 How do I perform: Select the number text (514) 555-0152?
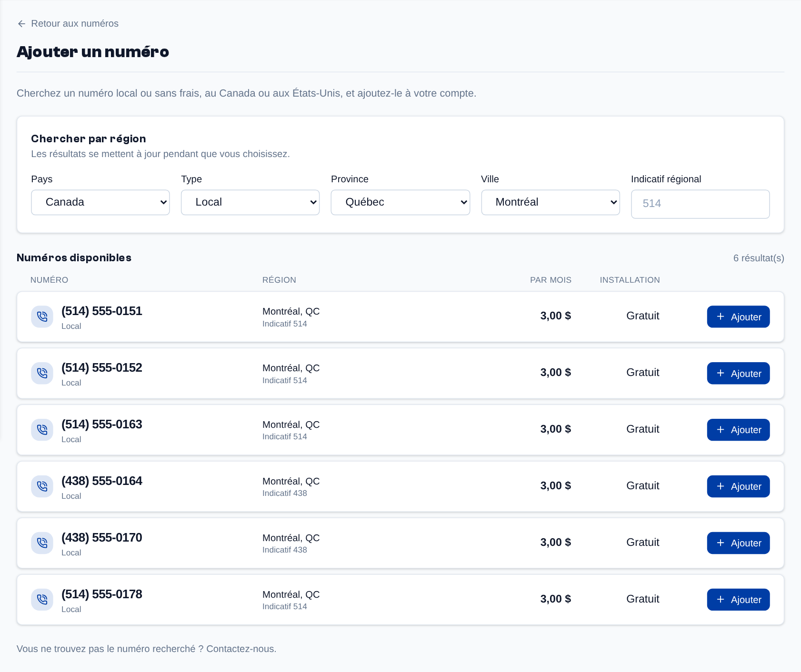coord(102,368)
